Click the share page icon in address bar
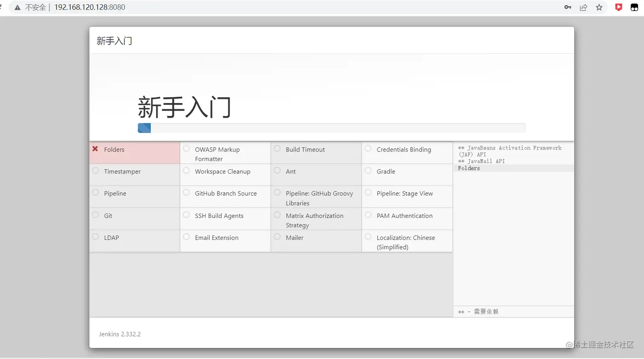Viewport: 644px width, 359px height. coord(584,7)
